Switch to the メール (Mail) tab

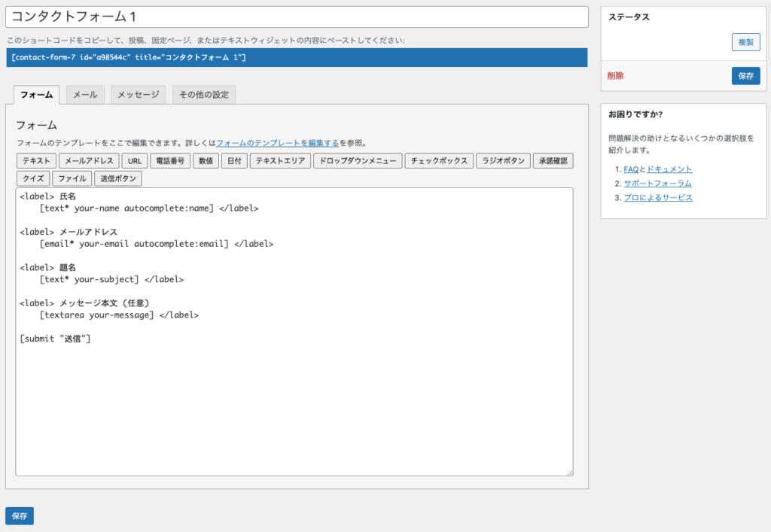point(84,95)
